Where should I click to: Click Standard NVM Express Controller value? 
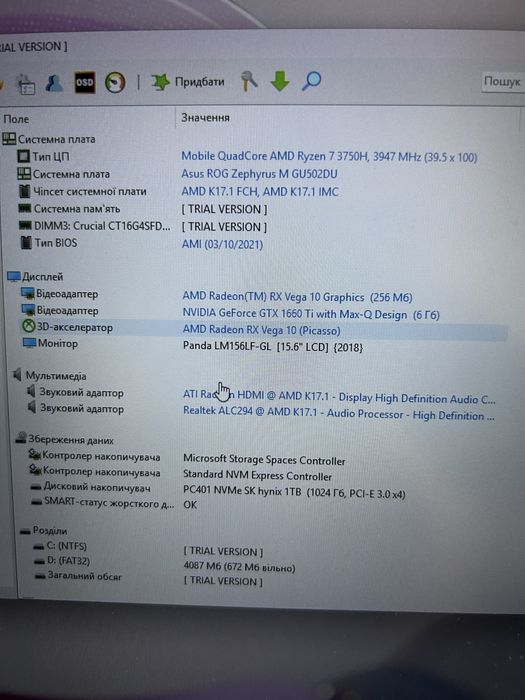tap(258, 475)
